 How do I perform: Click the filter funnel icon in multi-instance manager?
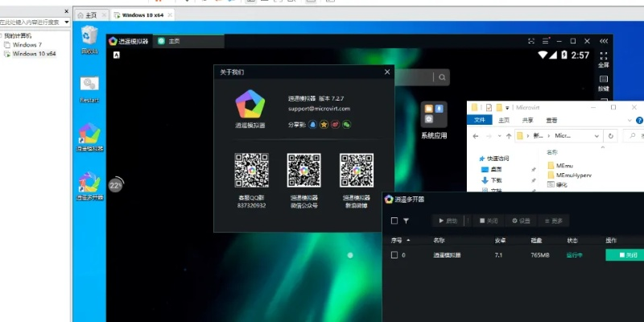coord(407,220)
